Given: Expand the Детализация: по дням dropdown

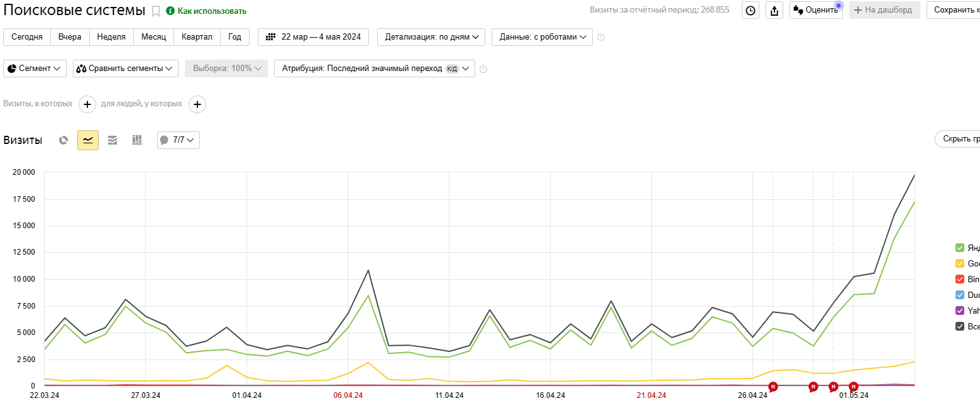Looking at the screenshot, I should (x=431, y=37).
